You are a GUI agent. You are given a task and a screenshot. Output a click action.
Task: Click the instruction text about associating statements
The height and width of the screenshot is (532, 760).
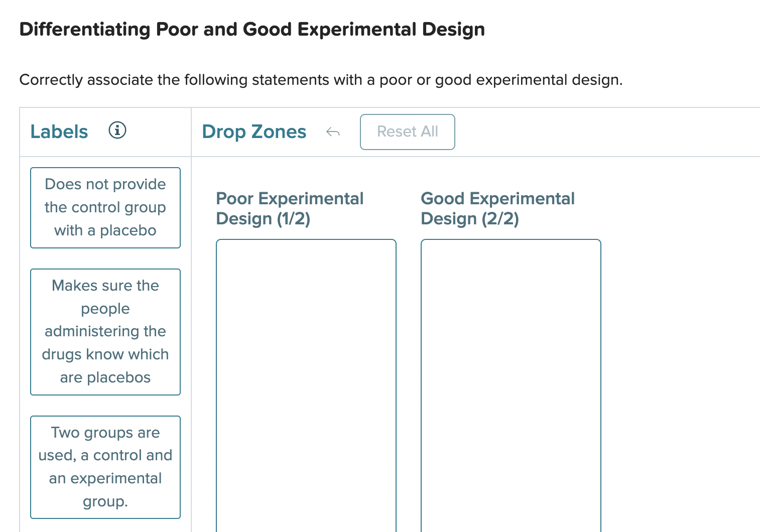(x=320, y=79)
